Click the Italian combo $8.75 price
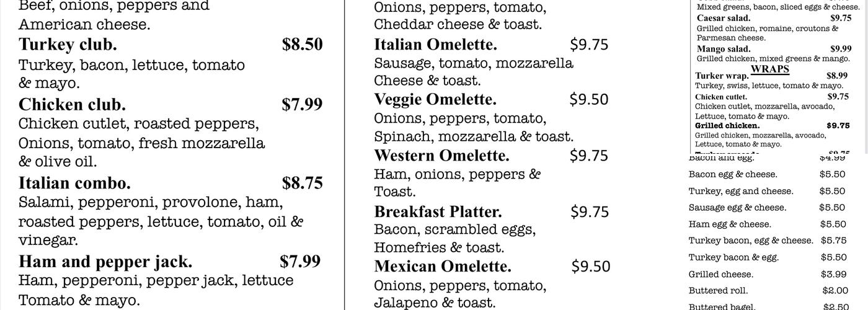868x310 pixels. click(x=302, y=183)
